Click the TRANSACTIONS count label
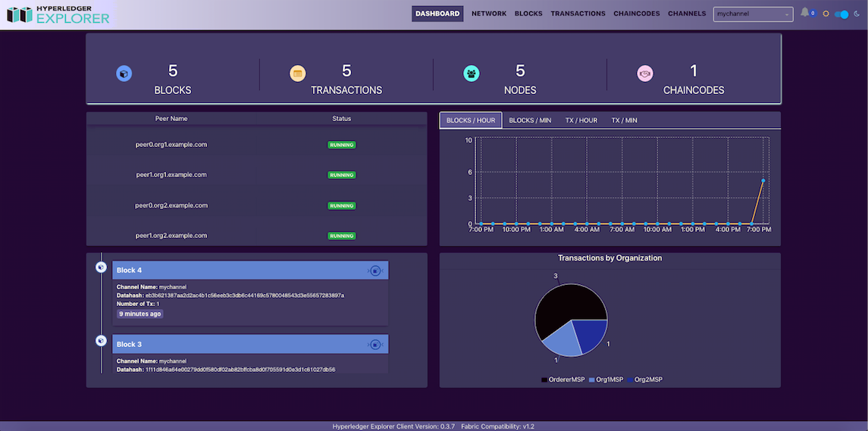This screenshot has height=431, width=868. (346, 90)
